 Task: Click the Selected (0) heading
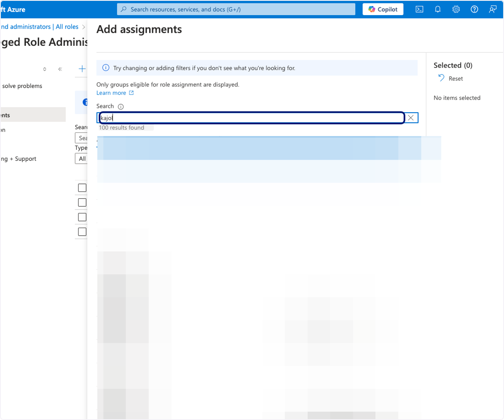click(453, 65)
